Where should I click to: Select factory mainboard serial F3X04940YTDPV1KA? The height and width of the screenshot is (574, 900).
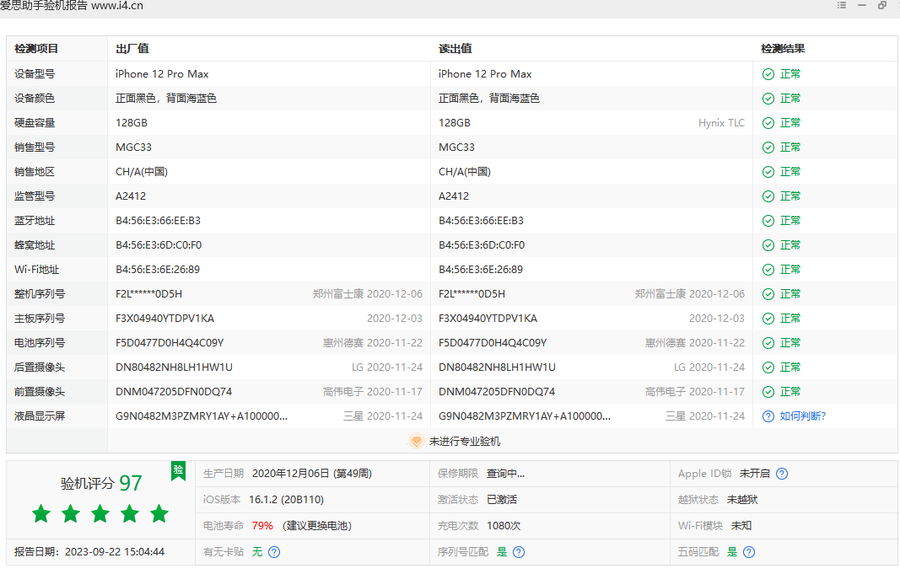165,319
